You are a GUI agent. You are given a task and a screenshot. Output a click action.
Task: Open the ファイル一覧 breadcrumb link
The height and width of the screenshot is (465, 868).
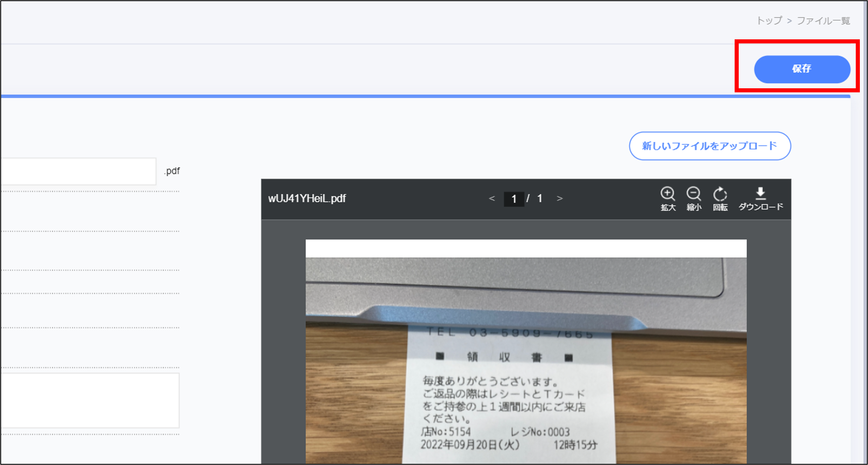[x=823, y=21]
